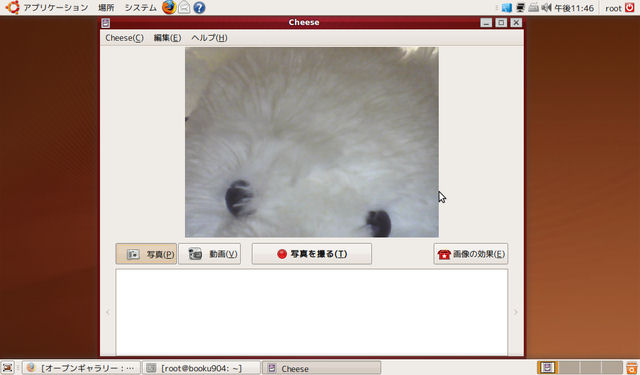Screen dimensions: 640x375
Task: Open the root user switcher
Action: (613, 8)
